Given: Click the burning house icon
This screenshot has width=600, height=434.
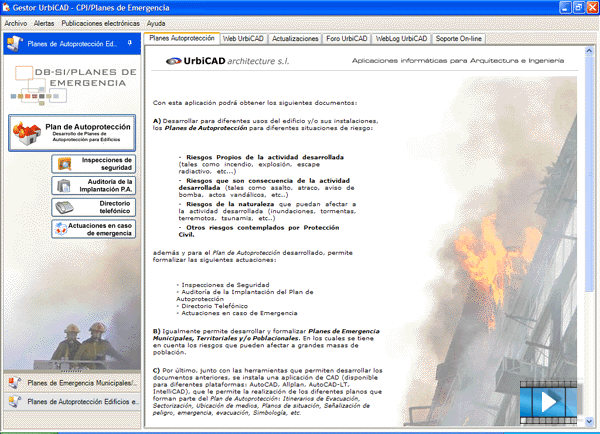Looking at the screenshot, I should 26,133.
